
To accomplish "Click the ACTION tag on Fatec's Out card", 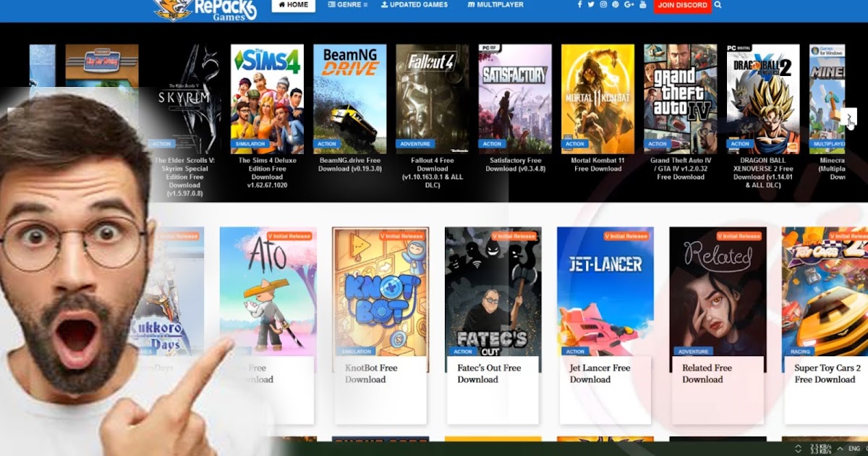I will pyautogui.click(x=462, y=352).
